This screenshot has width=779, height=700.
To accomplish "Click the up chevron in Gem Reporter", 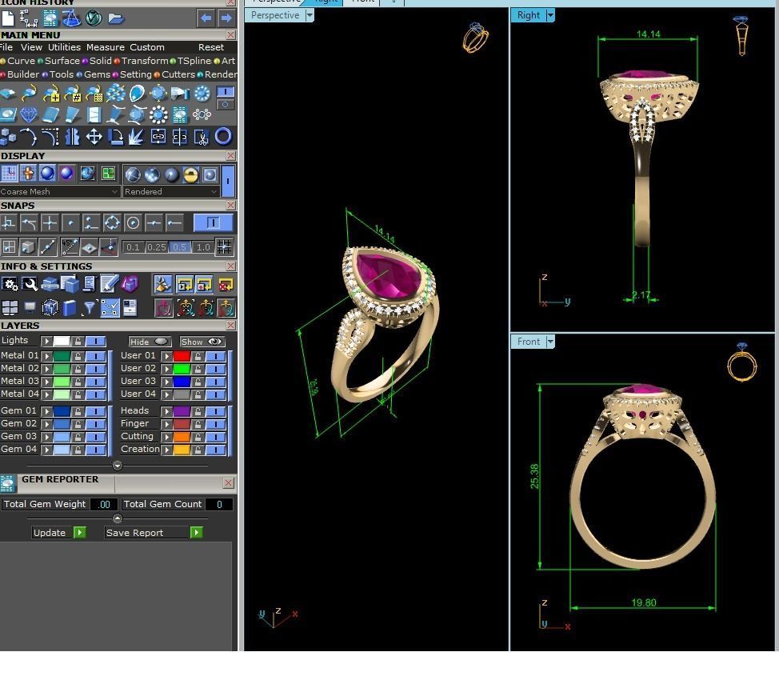I will [118, 518].
